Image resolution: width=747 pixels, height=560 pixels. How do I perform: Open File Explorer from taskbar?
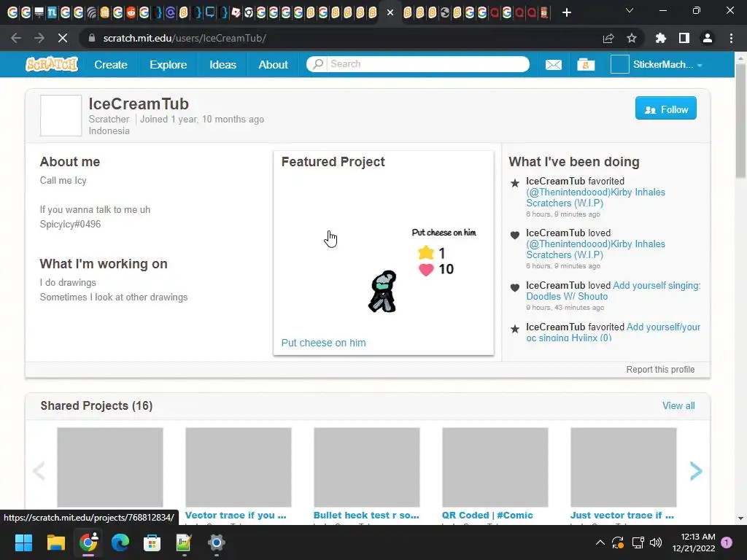(55, 542)
